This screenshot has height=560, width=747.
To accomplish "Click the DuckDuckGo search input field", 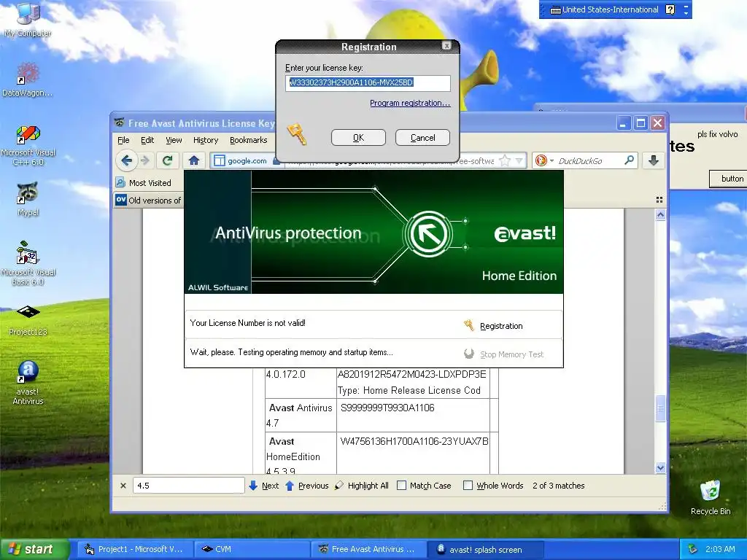I will [x=589, y=161].
